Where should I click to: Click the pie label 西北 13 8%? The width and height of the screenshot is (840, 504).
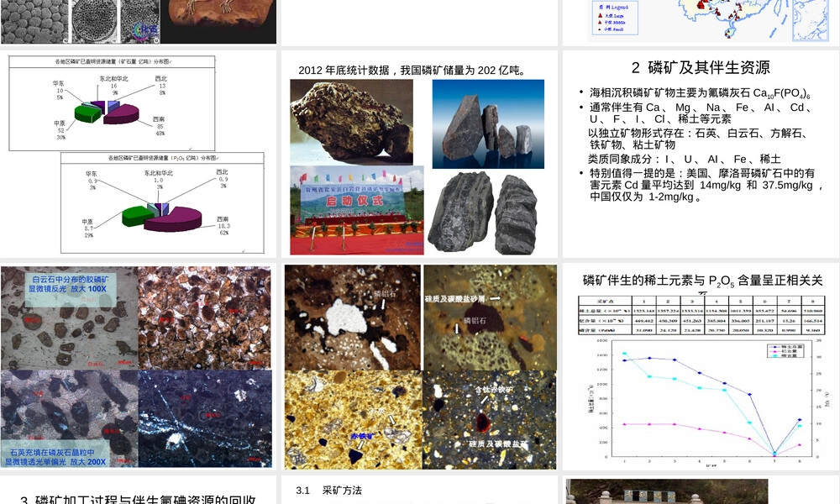click(x=161, y=86)
